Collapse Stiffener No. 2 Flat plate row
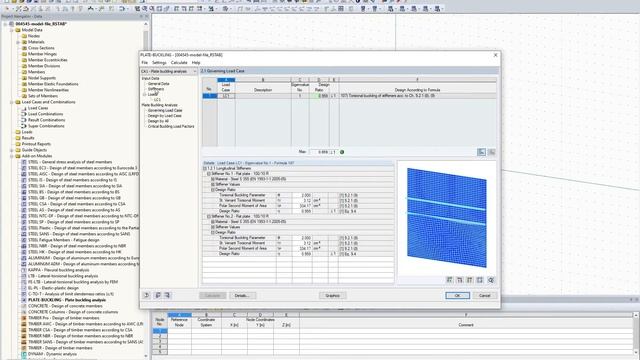The image size is (640, 360). (x=209, y=216)
